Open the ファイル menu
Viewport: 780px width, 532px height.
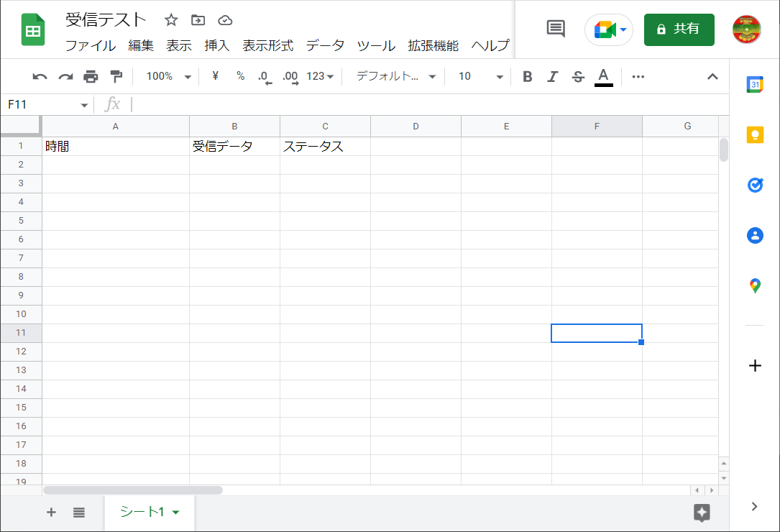coord(90,45)
